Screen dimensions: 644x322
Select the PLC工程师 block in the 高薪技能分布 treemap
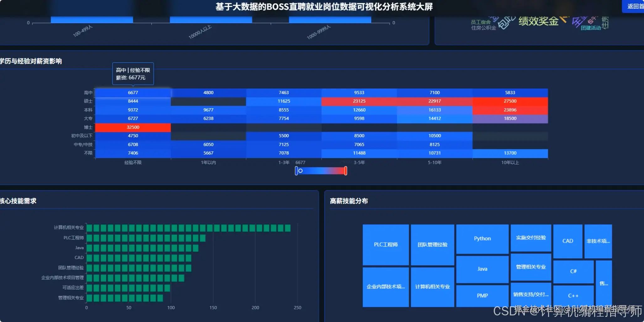386,245
